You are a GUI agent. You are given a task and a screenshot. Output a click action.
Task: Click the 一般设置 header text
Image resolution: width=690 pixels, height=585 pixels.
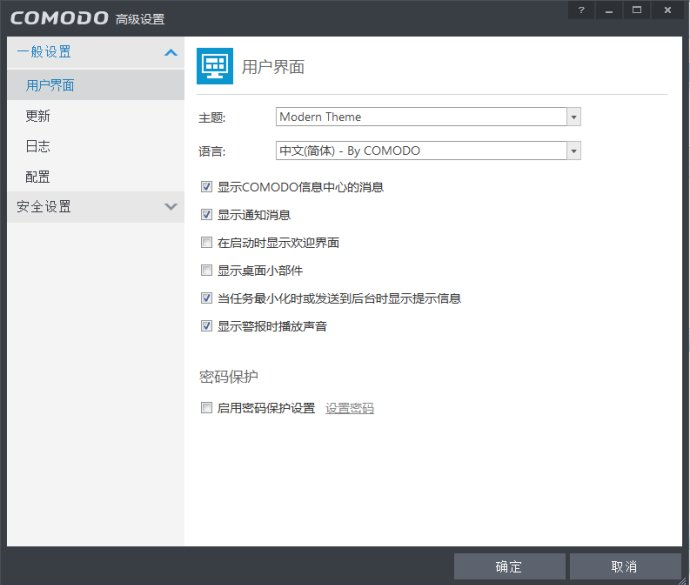[44, 52]
